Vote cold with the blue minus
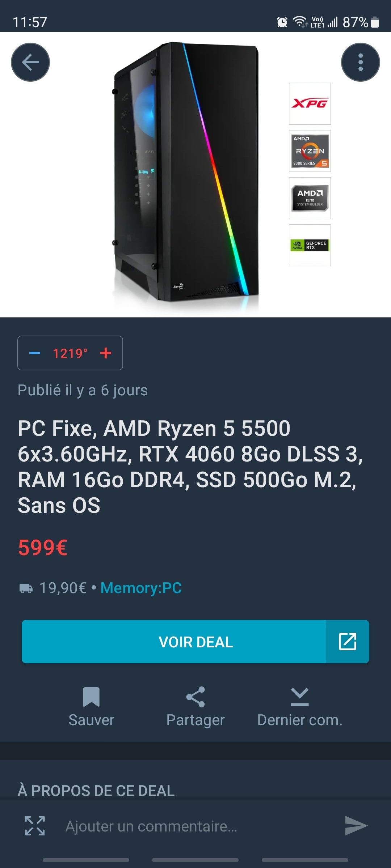 pyautogui.click(x=35, y=353)
